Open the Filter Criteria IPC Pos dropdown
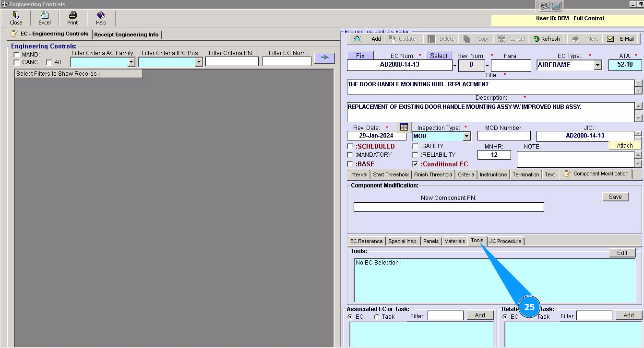The image size is (644, 348). coord(199,62)
